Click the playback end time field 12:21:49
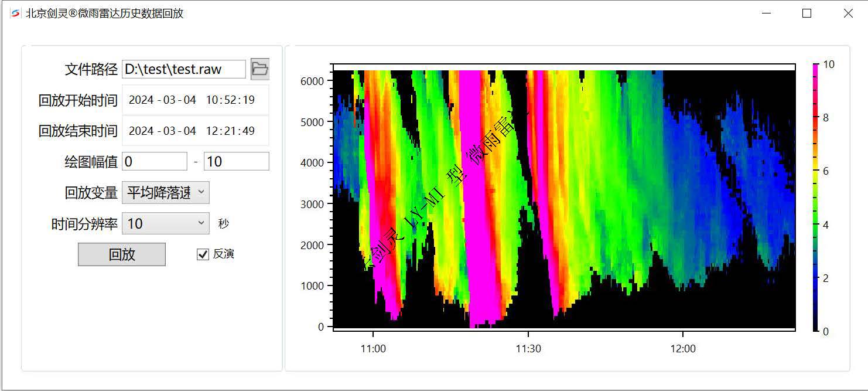This screenshot has height=391, width=868. pos(195,131)
